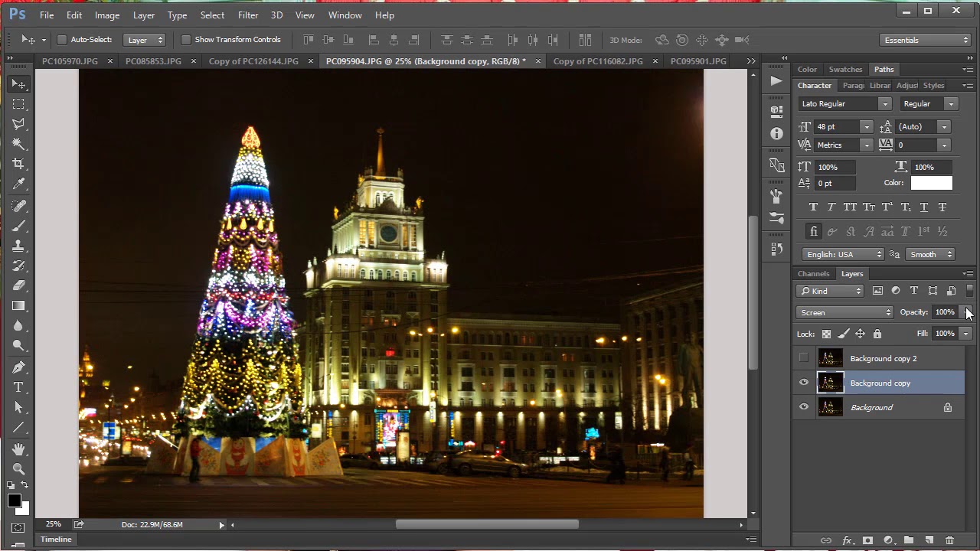Click the Create new group folder icon
This screenshot has width=980, height=551.
pos(909,540)
